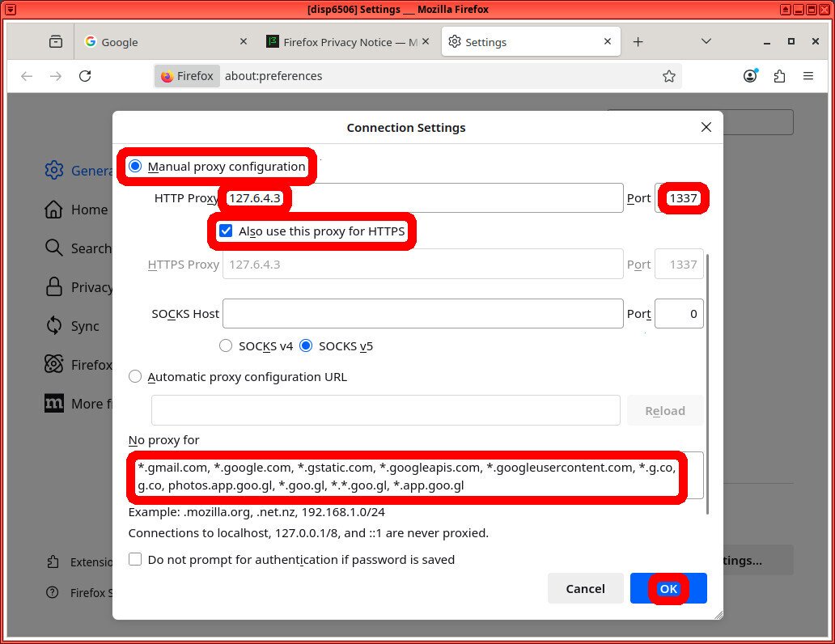The image size is (835, 644).
Task: Click the back navigation arrow
Action: click(26, 75)
